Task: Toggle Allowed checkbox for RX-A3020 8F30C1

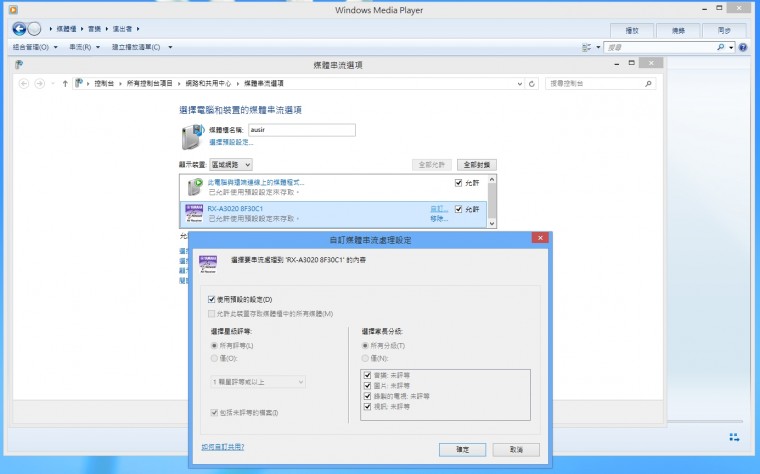Action: coord(459,209)
